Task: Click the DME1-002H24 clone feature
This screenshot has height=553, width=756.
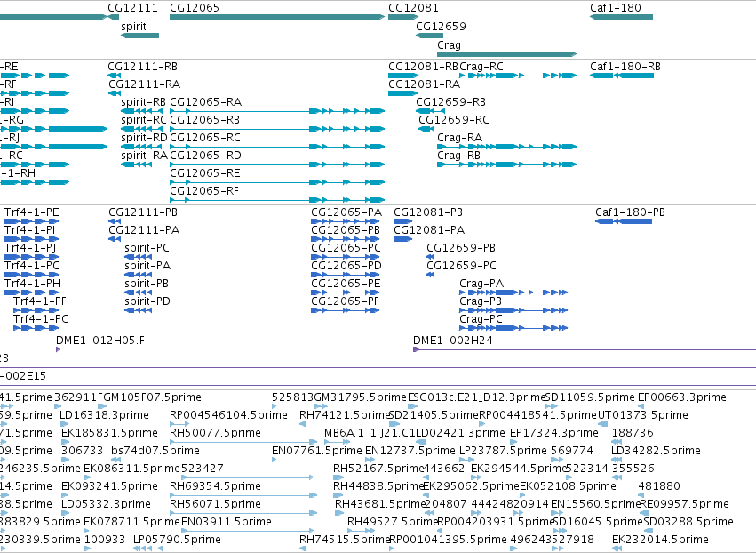Action: click(x=585, y=349)
